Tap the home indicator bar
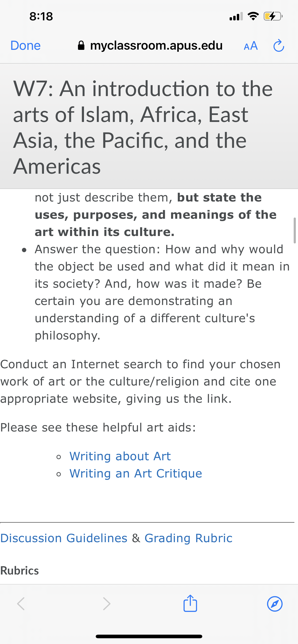Screen dimensions: 298x644 pyautogui.click(x=149, y=636)
